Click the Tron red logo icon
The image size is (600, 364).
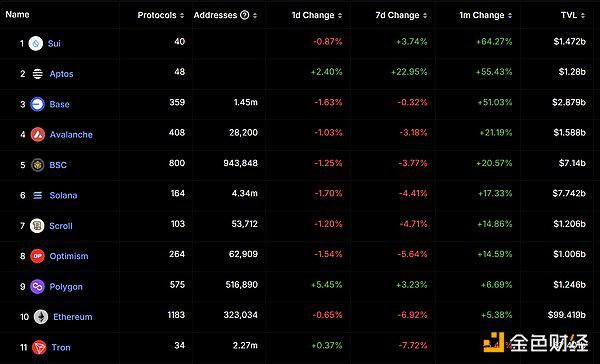click(39, 348)
